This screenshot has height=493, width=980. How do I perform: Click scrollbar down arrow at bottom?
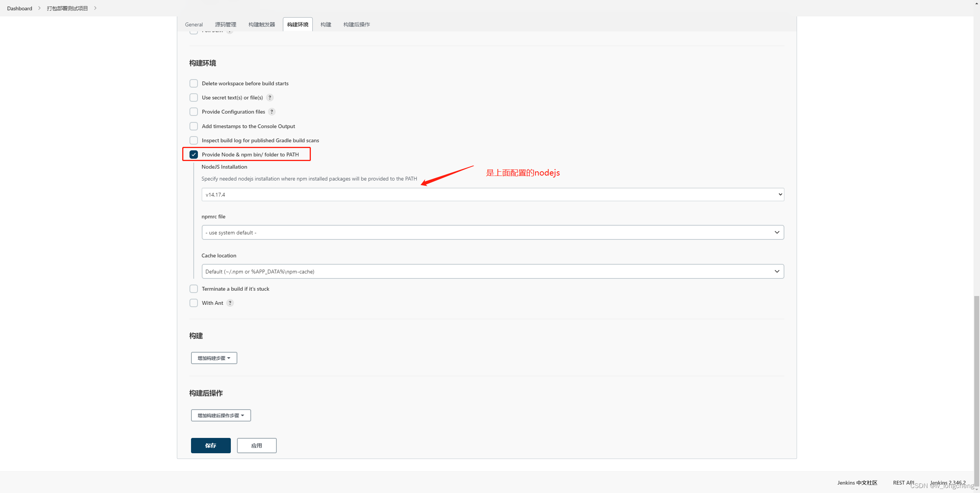[977, 490]
